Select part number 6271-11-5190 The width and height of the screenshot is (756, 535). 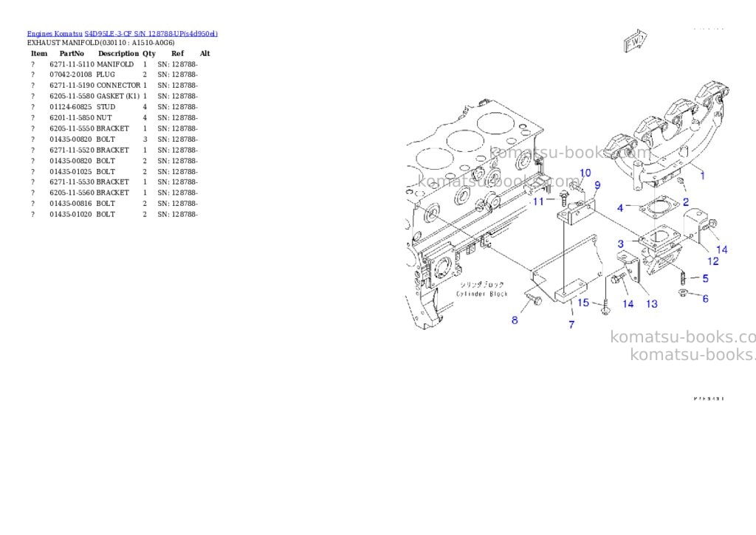point(72,86)
